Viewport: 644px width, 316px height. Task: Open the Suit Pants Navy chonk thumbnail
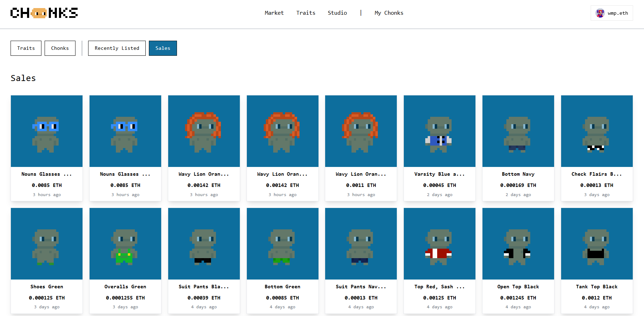(361, 244)
